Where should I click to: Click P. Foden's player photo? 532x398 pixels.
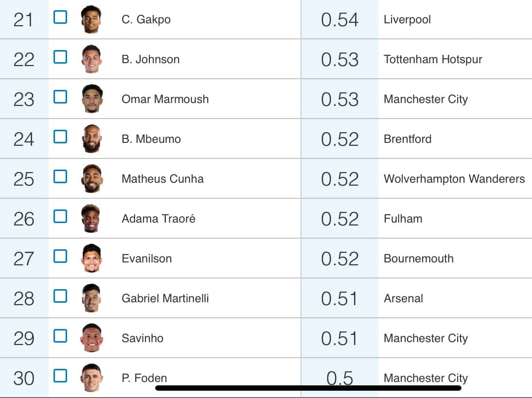pyautogui.click(x=91, y=378)
